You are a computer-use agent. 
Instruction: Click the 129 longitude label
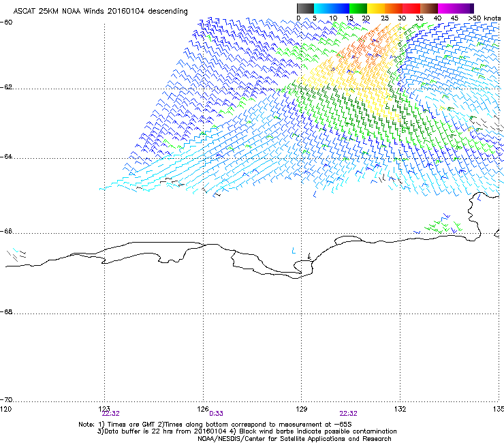302,409
